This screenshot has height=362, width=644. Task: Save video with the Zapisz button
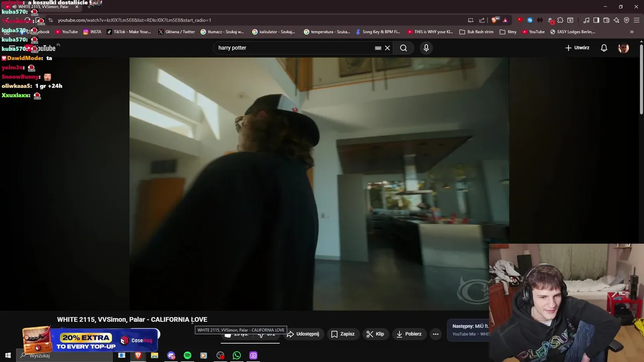[343, 334]
